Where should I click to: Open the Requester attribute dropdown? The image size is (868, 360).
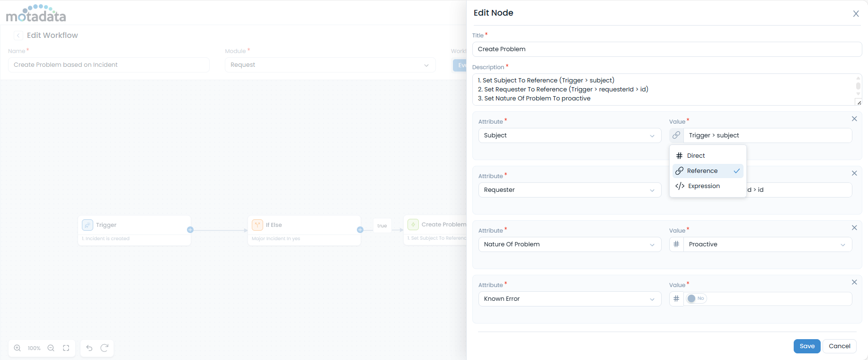tap(569, 190)
